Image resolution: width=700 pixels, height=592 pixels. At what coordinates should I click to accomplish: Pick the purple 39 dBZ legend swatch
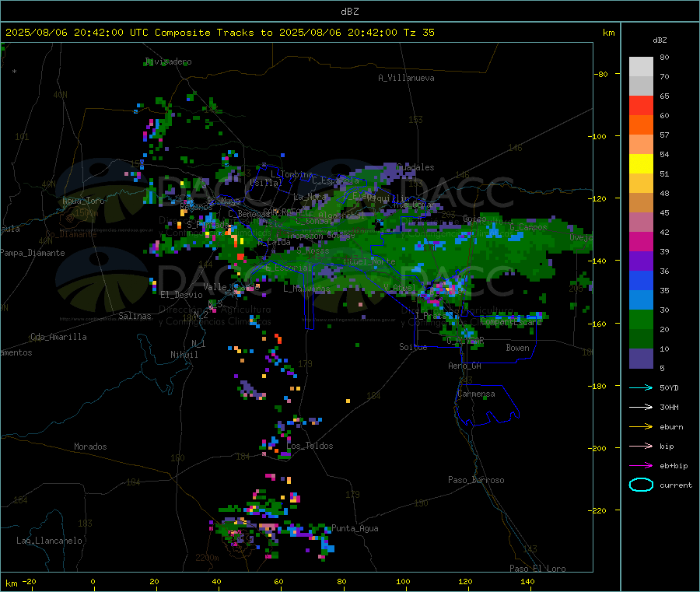641,261
